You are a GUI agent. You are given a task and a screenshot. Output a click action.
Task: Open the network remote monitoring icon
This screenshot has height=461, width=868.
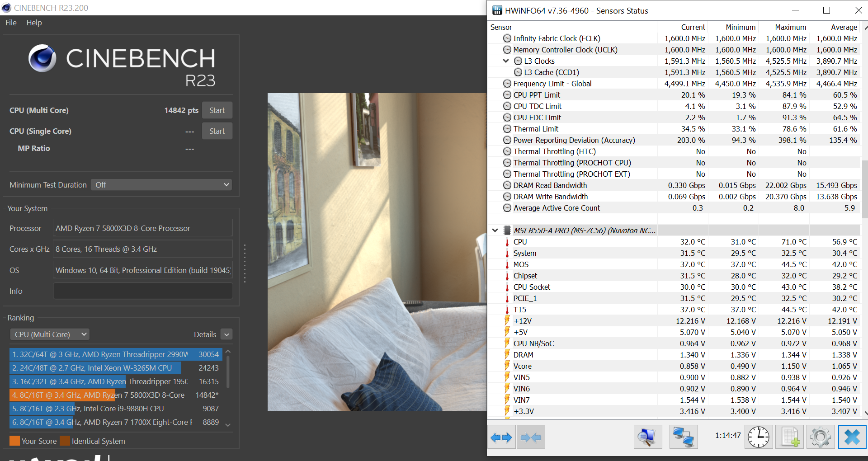tap(683, 437)
